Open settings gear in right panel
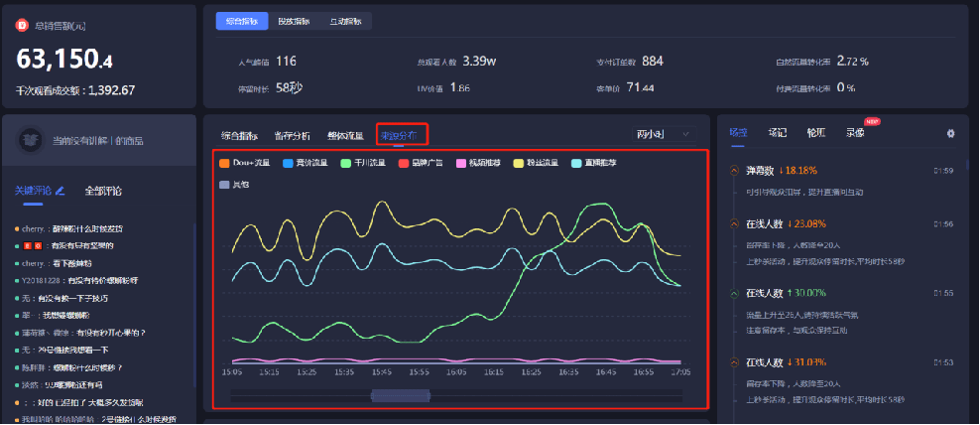Image resolution: width=980 pixels, height=425 pixels. tap(950, 133)
